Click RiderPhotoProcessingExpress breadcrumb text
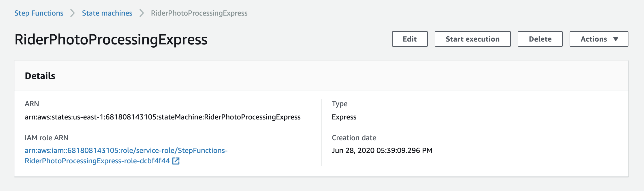The image size is (644, 191). tap(199, 13)
